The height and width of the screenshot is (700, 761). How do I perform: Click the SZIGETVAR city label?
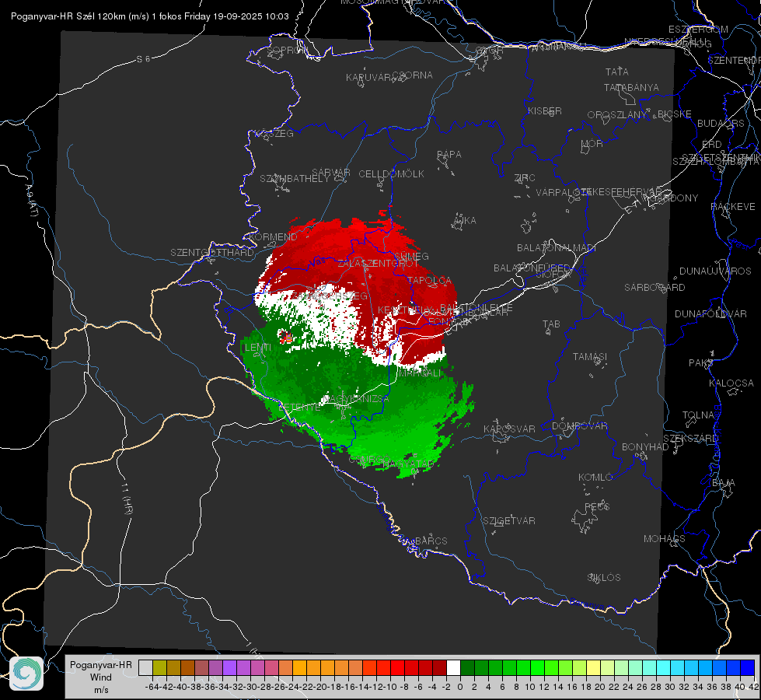click(x=508, y=521)
